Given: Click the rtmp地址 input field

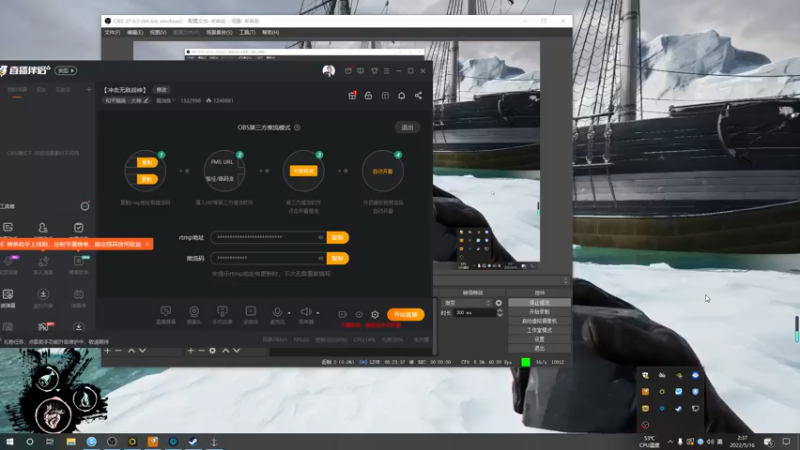Looking at the screenshot, I should [269, 237].
